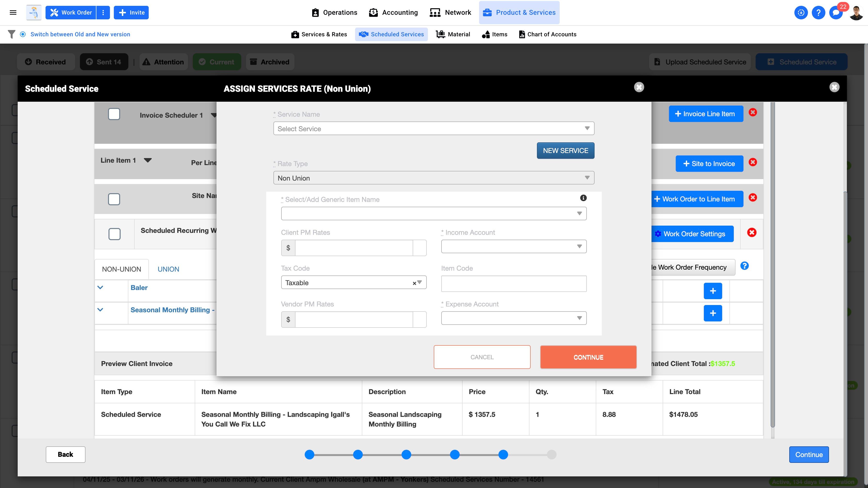868x488 pixels.
Task: Open chat messages icon with badge
Action: point(836,12)
